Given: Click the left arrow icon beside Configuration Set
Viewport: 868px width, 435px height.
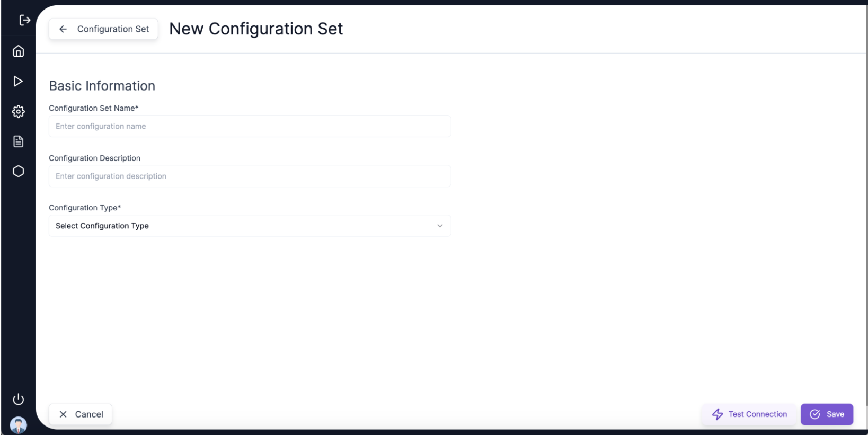Looking at the screenshot, I should pyautogui.click(x=63, y=29).
